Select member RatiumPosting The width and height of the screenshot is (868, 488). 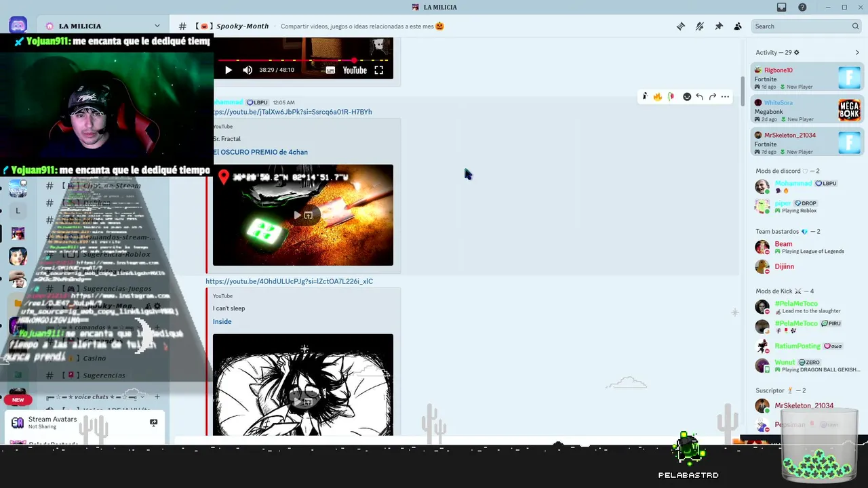tap(807, 346)
